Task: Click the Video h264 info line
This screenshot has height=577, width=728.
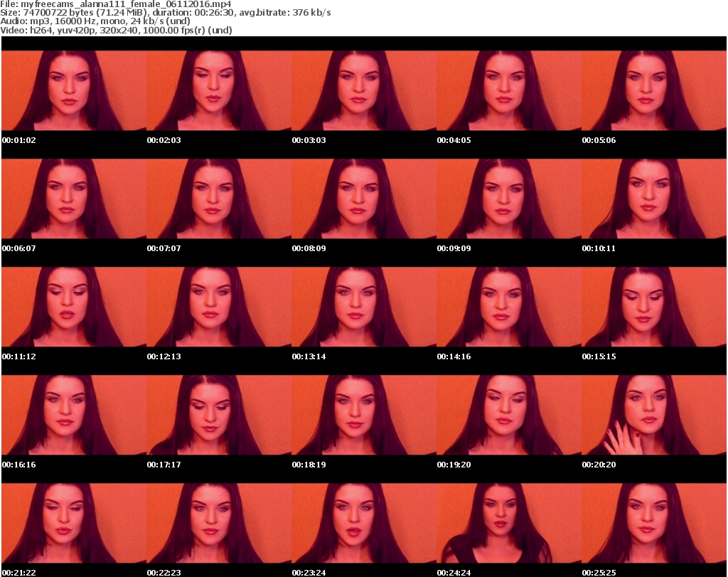Action: pyautogui.click(x=117, y=31)
